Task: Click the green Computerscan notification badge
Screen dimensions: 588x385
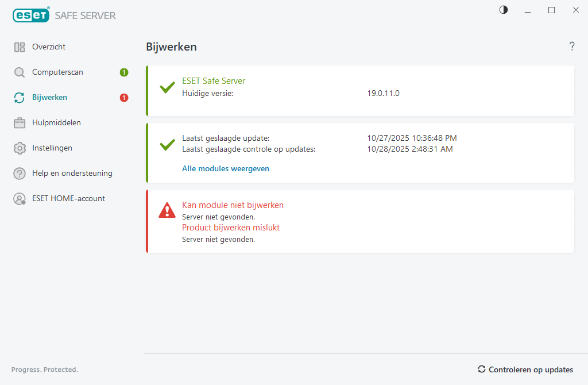Action: coord(124,72)
